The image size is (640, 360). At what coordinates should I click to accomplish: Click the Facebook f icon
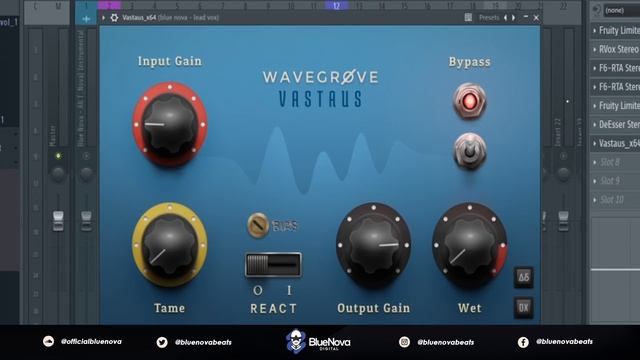click(x=523, y=342)
